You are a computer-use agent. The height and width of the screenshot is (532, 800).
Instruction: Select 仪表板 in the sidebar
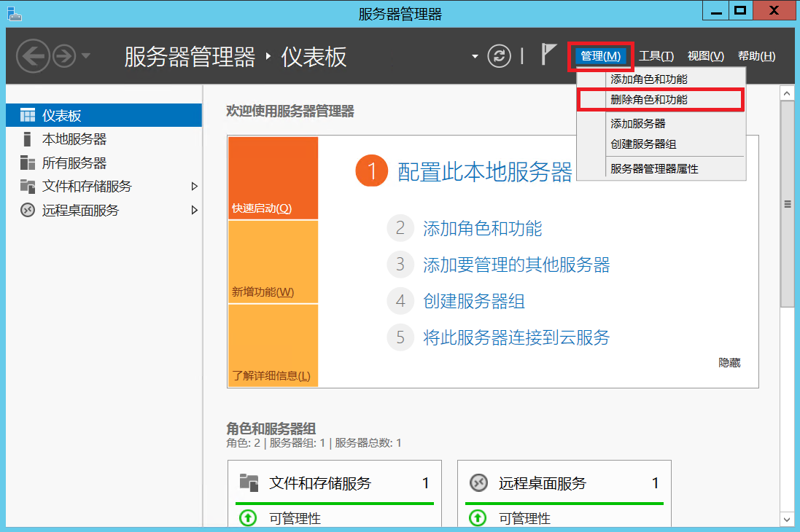[61, 115]
